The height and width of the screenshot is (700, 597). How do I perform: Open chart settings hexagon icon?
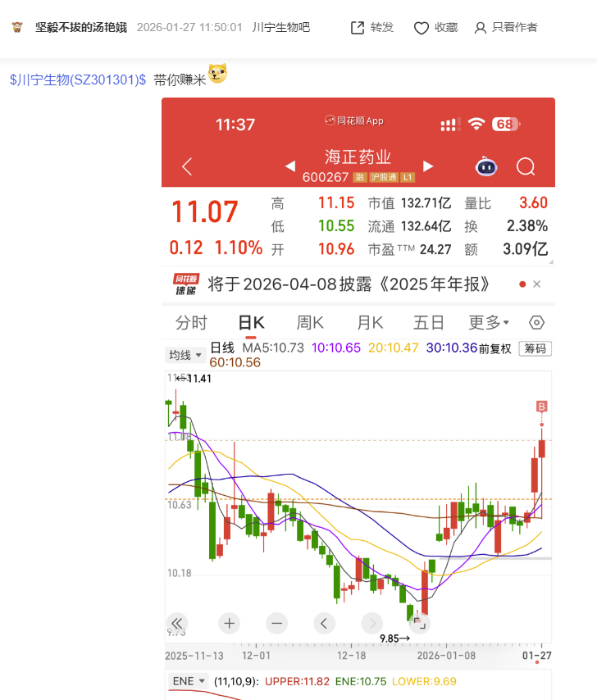(x=536, y=322)
